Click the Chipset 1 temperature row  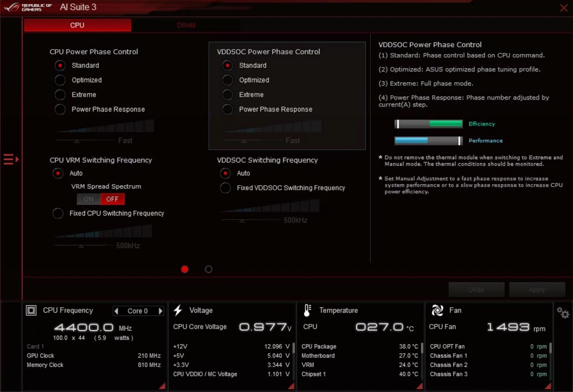pyautogui.click(x=359, y=374)
